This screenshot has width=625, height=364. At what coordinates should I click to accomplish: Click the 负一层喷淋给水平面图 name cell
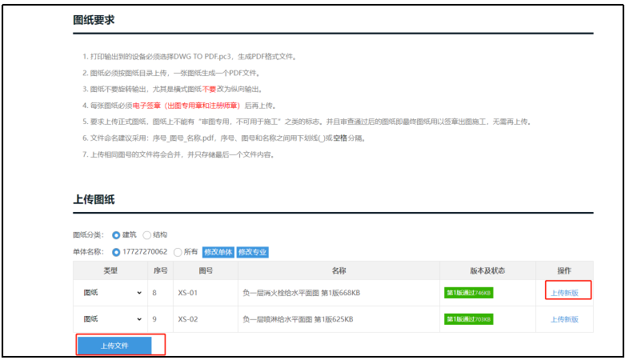(x=339, y=319)
